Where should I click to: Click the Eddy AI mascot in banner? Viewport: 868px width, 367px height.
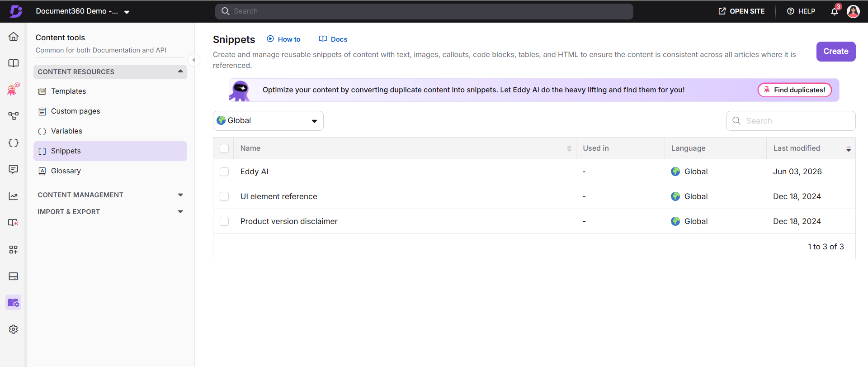(240, 91)
